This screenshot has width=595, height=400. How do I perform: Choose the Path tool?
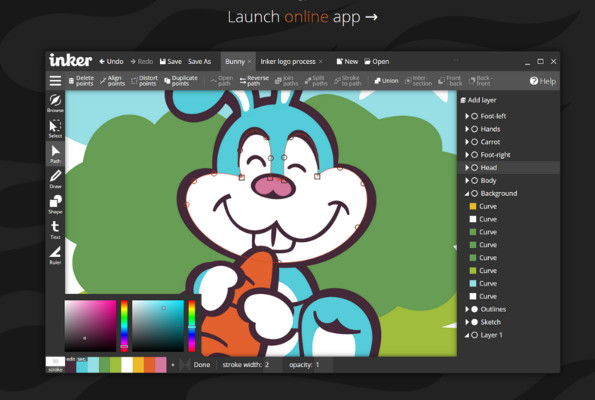55,154
